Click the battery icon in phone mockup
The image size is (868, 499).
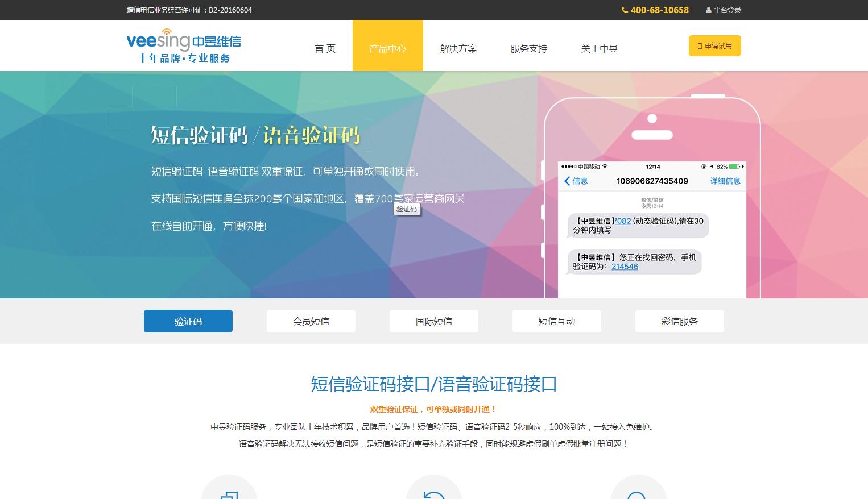point(734,167)
